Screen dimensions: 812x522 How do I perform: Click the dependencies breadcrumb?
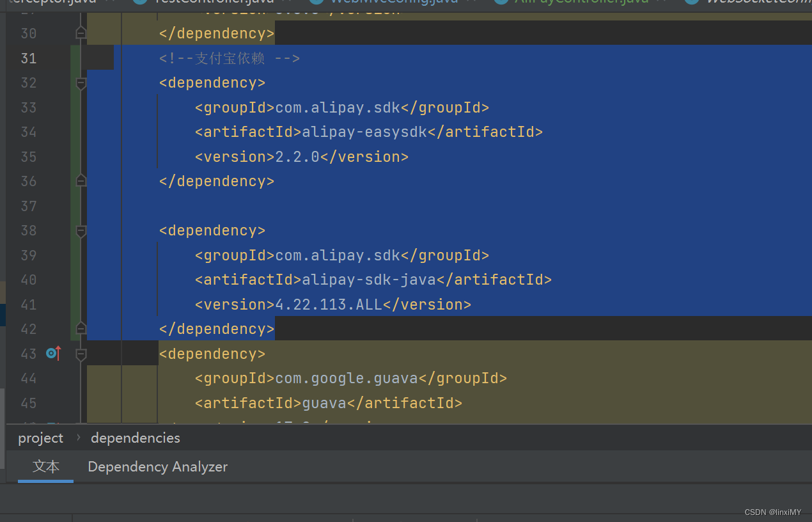(x=136, y=438)
